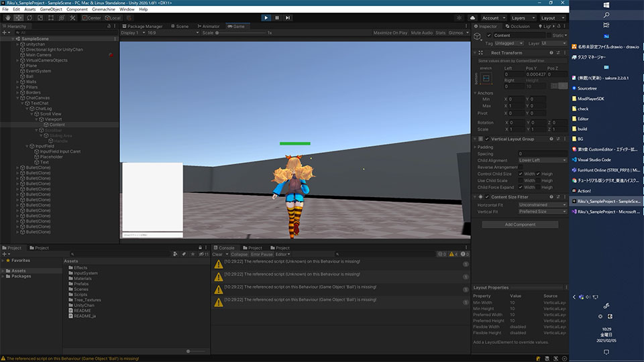The width and height of the screenshot is (644, 362).
Task: Toggle Maximize On Play in Game view
Action: coord(390,32)
